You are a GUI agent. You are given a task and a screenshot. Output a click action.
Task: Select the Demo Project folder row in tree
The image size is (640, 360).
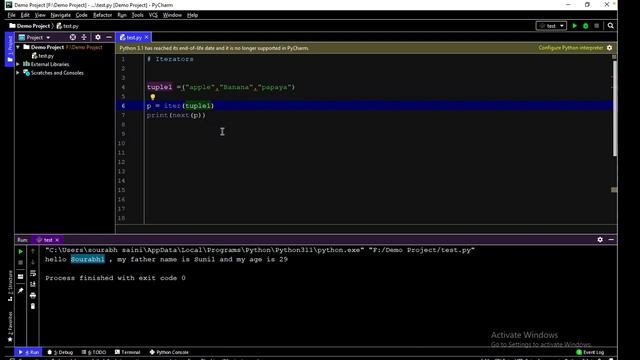tap(65, 47)
